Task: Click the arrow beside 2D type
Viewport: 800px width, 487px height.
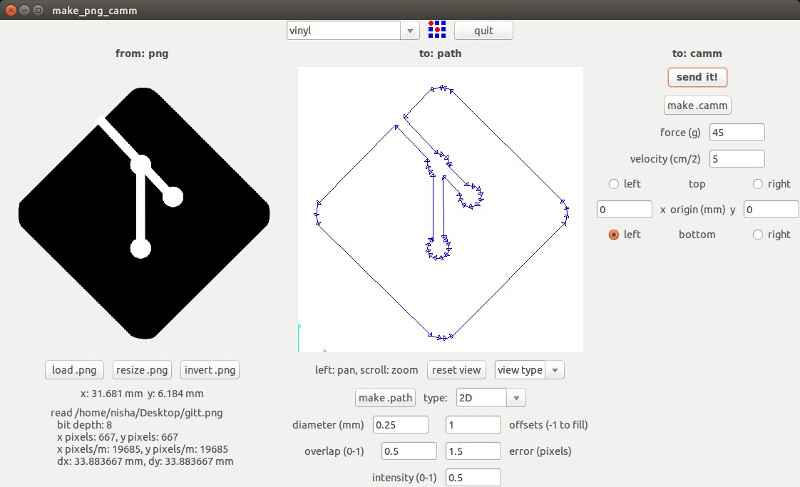Action: tap(516, 398)
